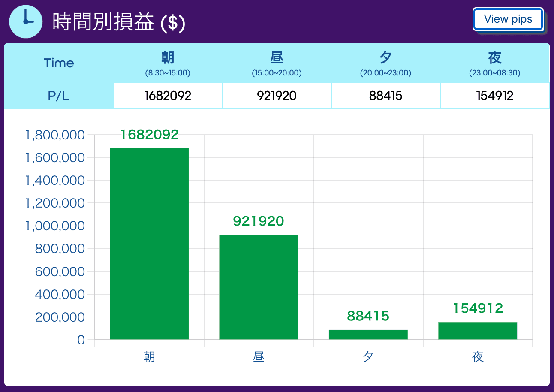
Task: Click the 1,600,000 y-axis label
Action: (x=55, y=158)
